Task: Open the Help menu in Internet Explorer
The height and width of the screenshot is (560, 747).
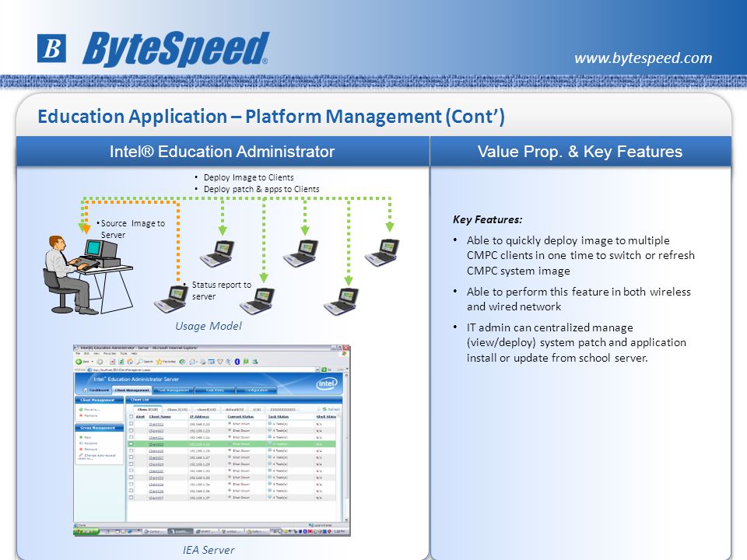Action: click(x=135, y=354)
